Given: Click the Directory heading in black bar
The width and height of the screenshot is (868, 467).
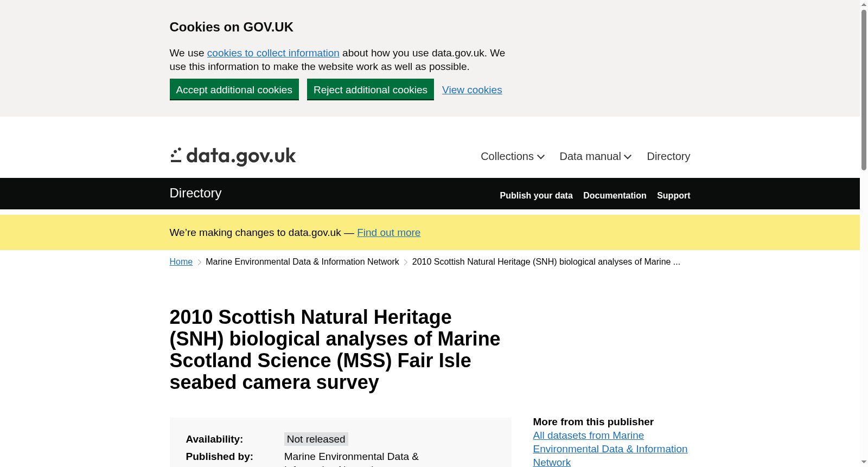Looking at the screenshot, I should pos(195,193).
